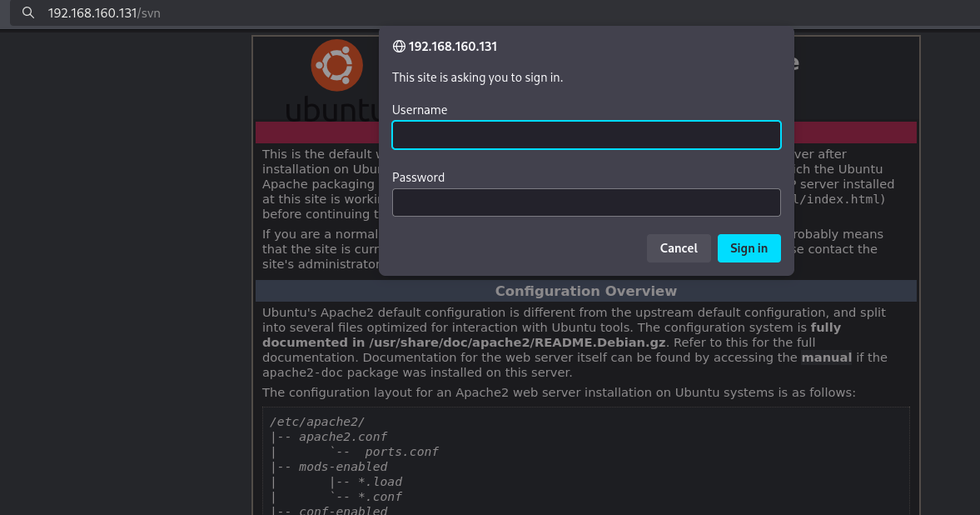Click the dialog host title 192.168.160.131

coord(452,47)
